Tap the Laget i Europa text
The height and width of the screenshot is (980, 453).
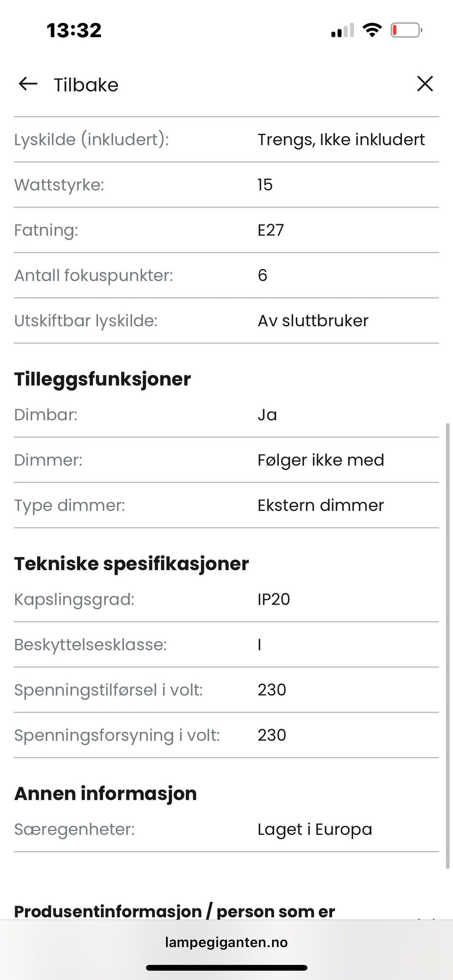(315, 830)
